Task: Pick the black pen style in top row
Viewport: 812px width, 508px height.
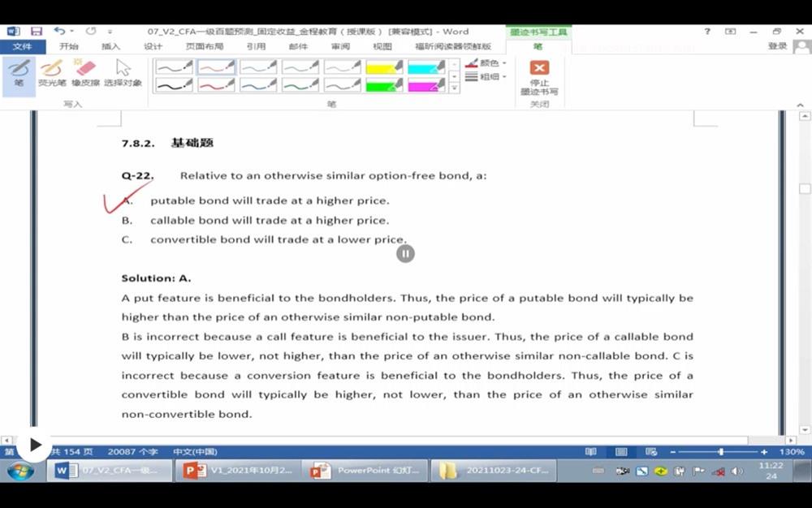Action: 174,67
